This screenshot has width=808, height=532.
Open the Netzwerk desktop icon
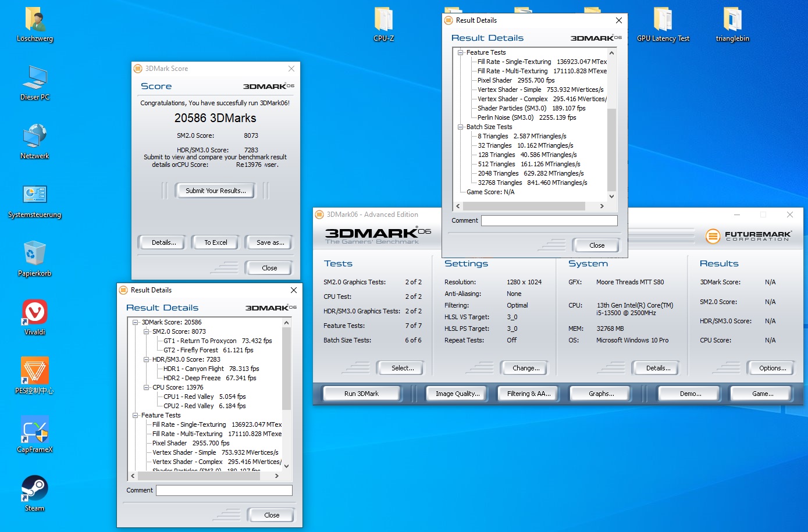(x=35, y=142)
